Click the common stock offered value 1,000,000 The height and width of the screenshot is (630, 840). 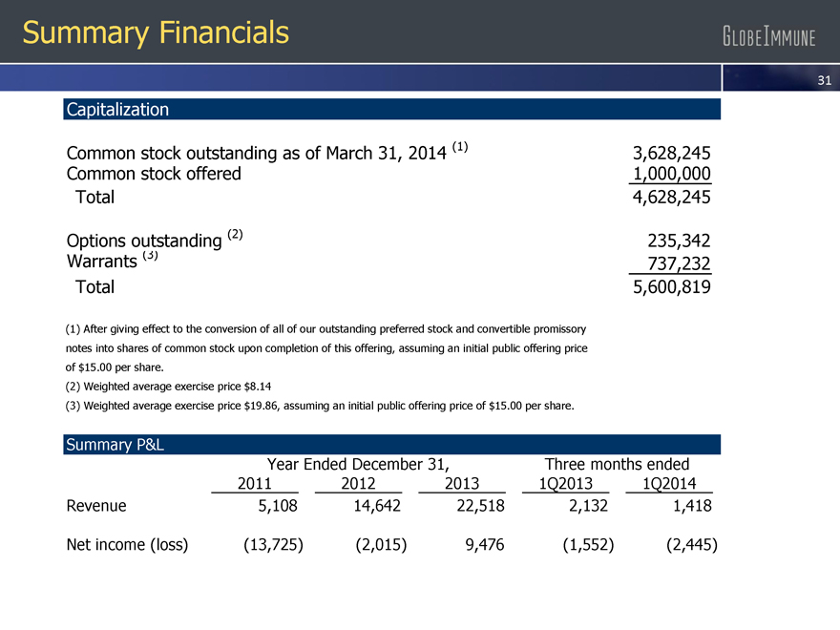[672, 174]
